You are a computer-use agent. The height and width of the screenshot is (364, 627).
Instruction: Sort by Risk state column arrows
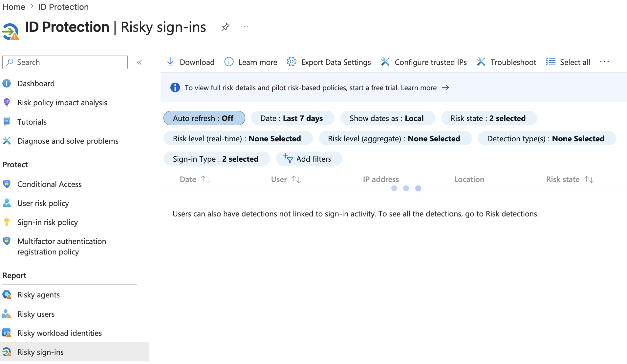(589, 179)
